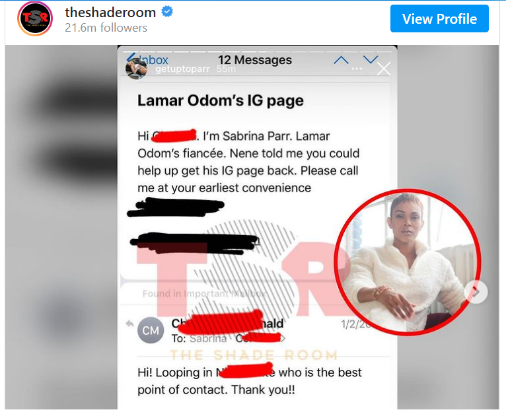Go to previous message with up chevron
The height and width of the screenshot is (420, 506).
[x=341, y=60]
